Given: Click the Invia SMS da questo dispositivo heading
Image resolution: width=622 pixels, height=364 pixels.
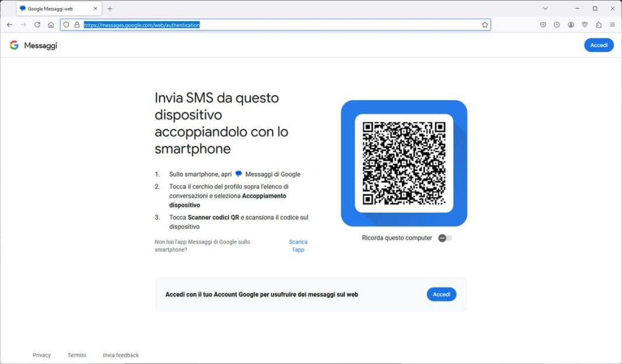Looking at the screenshot, I should (221, 123).
